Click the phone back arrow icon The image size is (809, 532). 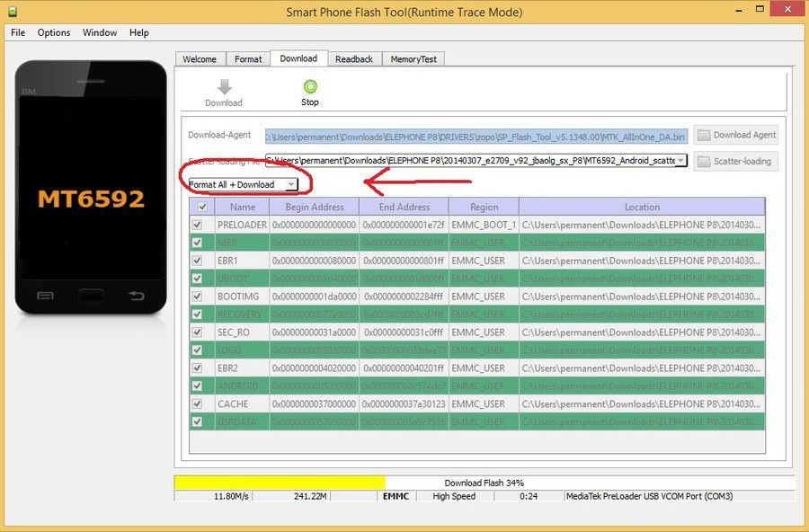tap(137, 296)
